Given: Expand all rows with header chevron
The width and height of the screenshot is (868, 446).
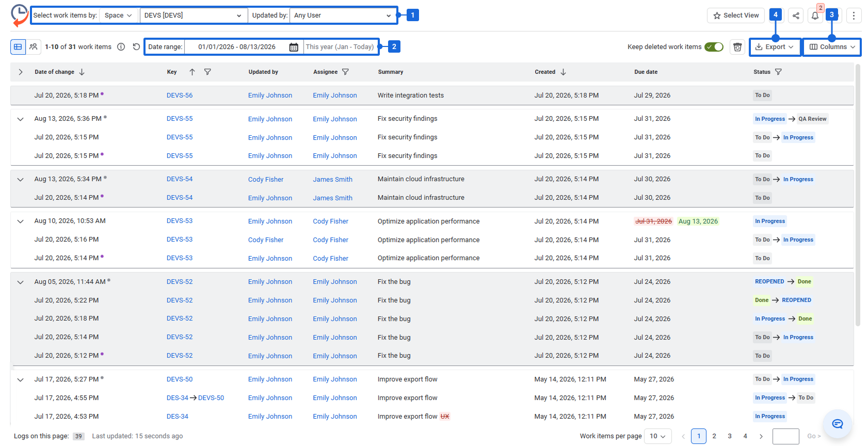Looking at the screenshot, I should (21, 72).
